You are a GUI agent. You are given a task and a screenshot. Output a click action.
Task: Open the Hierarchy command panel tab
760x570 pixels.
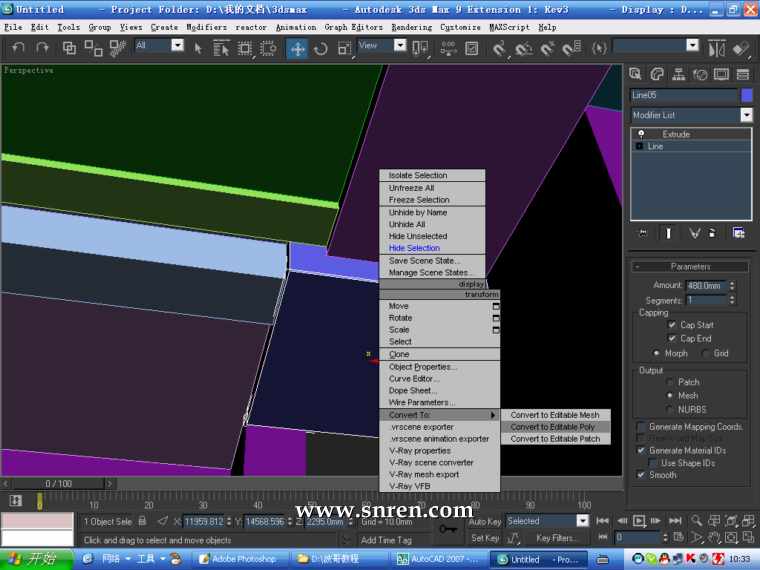679,74
